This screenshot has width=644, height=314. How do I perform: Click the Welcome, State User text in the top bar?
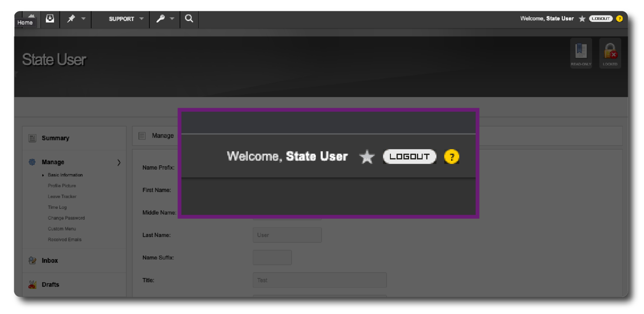[547, 19]
